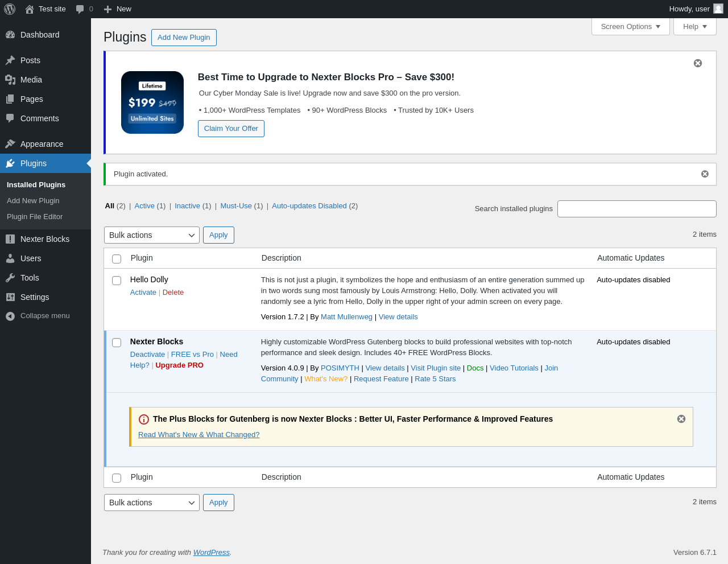This screenshot has height=564, width=728.
Task: Click the Dashboard gauge icon
Action: click(x=10, y=35)
